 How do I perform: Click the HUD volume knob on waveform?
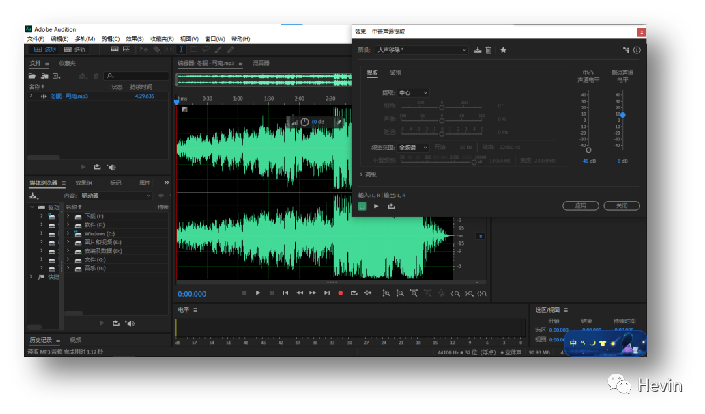click(x=305, y=122)
